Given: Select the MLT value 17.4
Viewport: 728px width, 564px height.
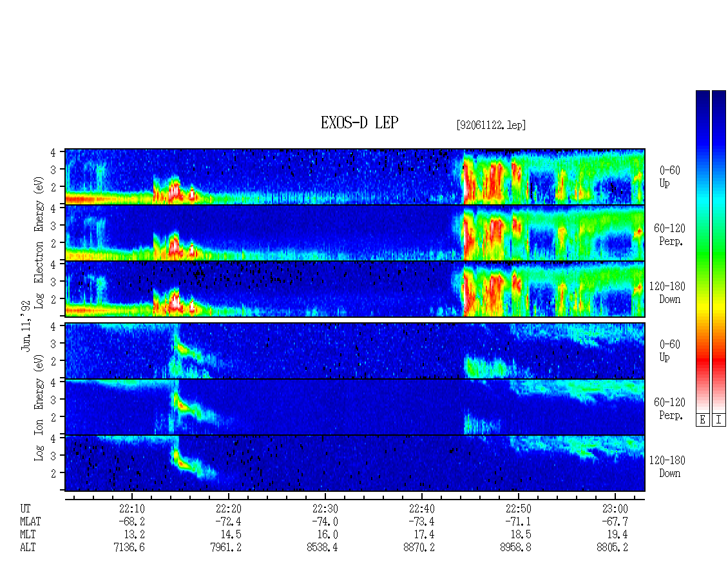Looking at the screenshot, I should coord(425,534).
